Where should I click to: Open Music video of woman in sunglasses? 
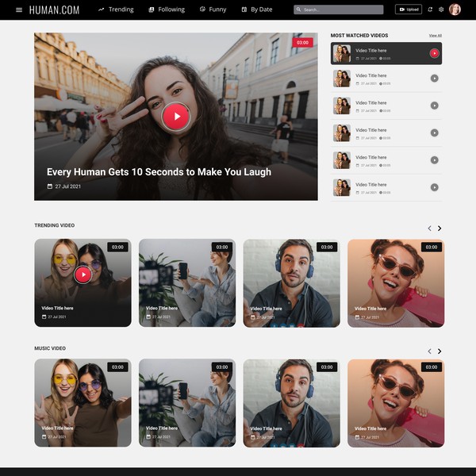click(x=396, y=403)
